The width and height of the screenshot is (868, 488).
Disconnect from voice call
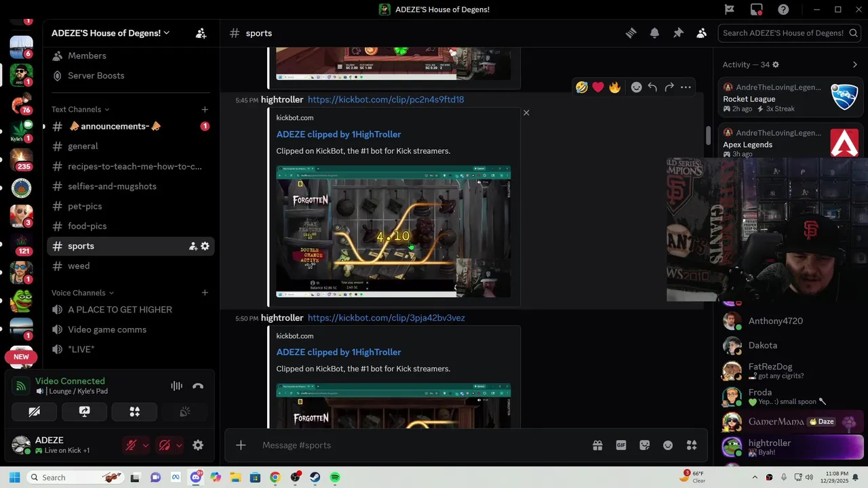point(198,386)
